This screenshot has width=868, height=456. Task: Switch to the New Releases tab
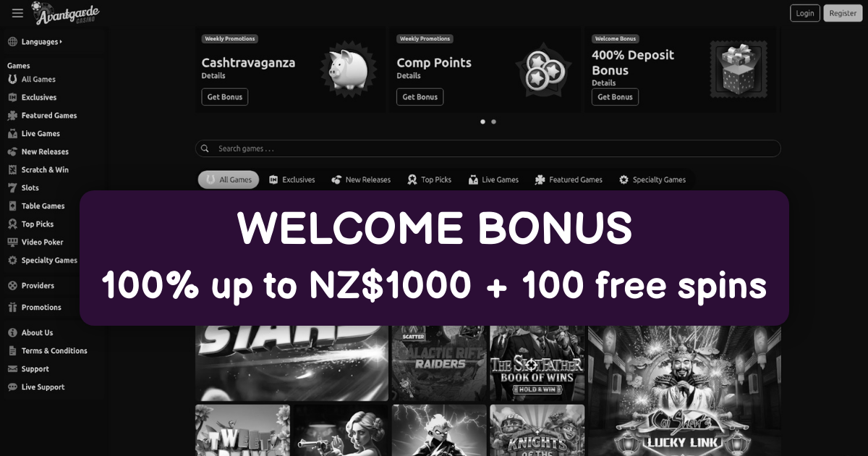(361, 180)
